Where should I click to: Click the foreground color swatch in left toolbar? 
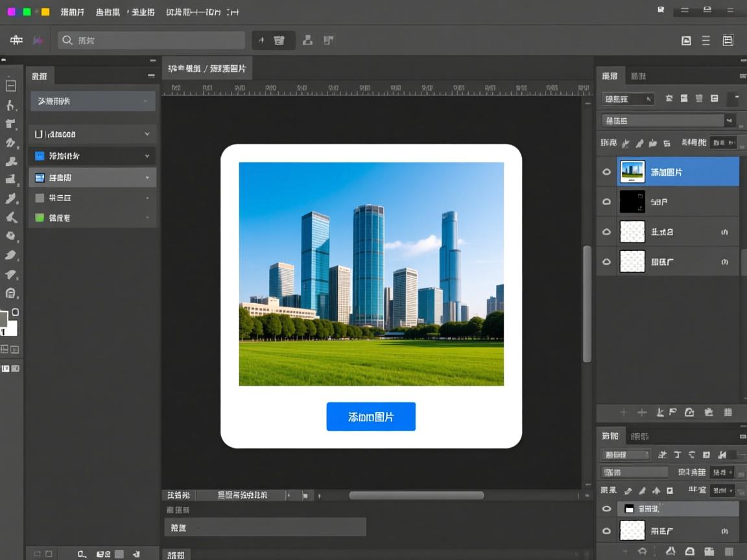point(4,319)
